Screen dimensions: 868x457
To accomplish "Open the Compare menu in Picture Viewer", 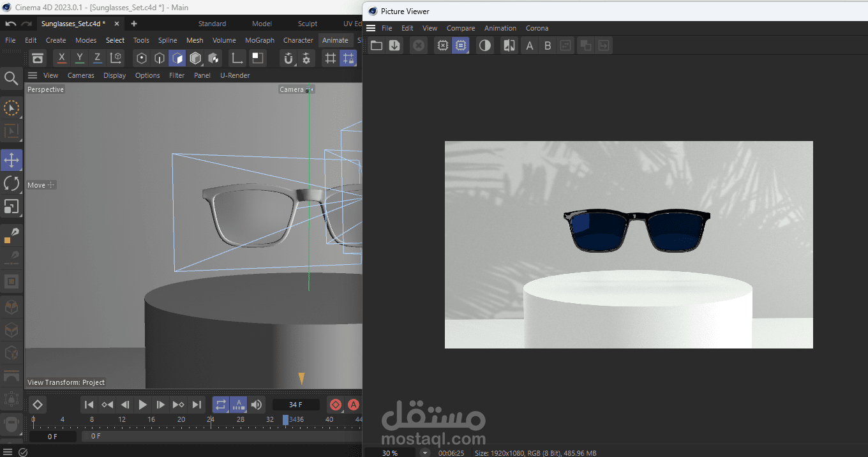I will tap(461, 28).
